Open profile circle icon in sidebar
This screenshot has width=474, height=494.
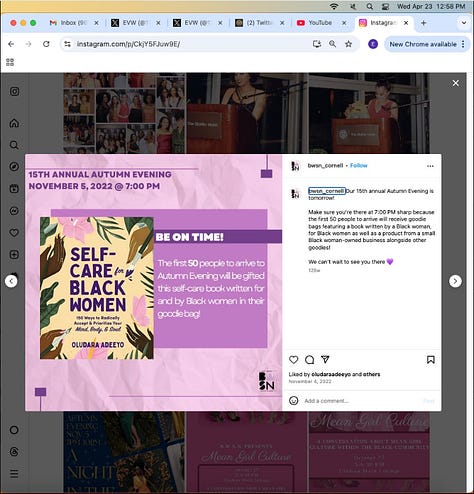coord(14,430)
